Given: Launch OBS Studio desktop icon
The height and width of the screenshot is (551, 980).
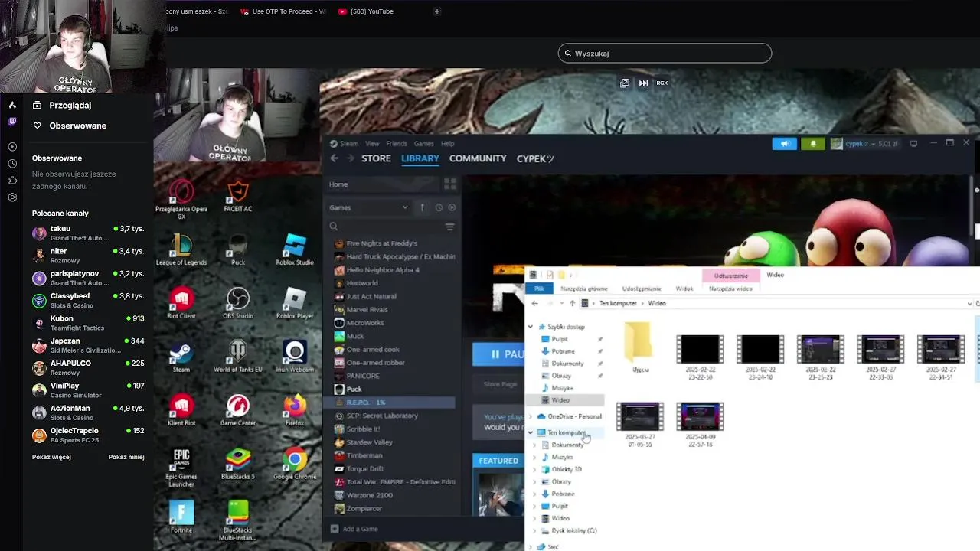Looking at the screenshot, I should (x=238, y=304).
